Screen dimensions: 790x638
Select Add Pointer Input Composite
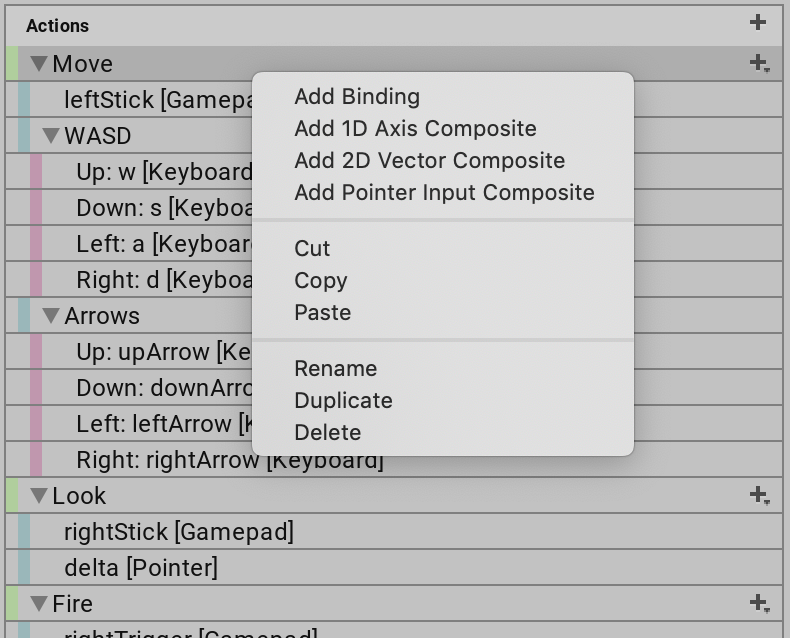444,193
